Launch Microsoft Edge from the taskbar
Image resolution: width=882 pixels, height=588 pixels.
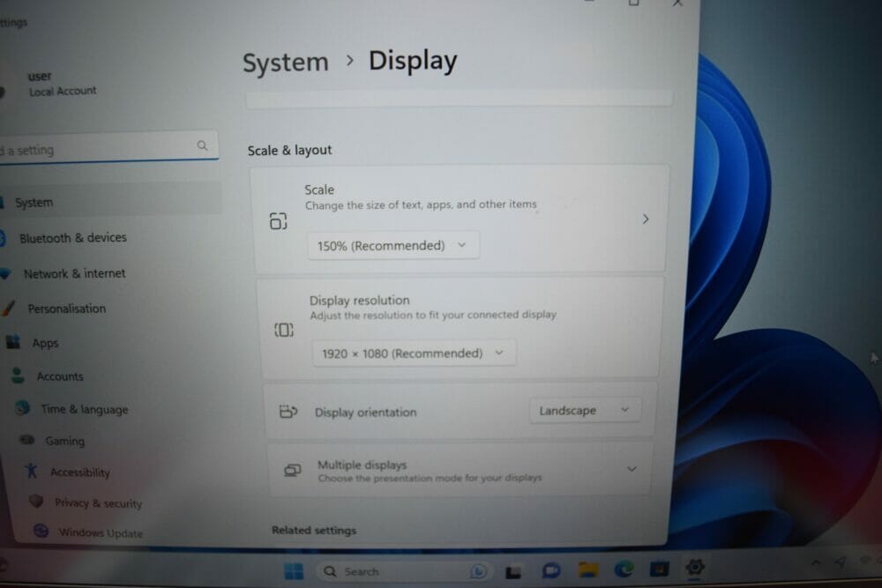coord(624,569)
